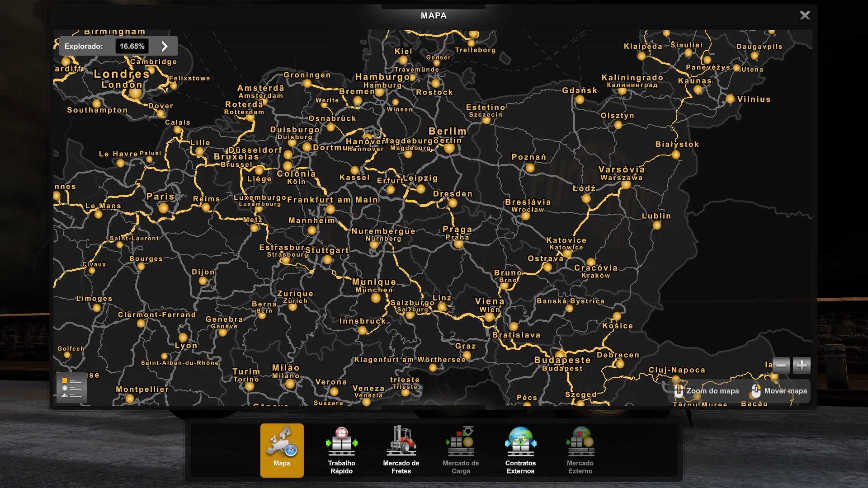This screenshot has height=488, width=868.
Task: Toggle the map legend list icon
Action: [x=71, y=388]
